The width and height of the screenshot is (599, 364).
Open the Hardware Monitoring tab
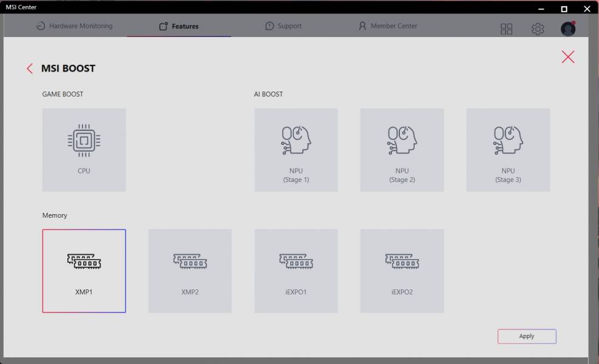coord(75,26)
